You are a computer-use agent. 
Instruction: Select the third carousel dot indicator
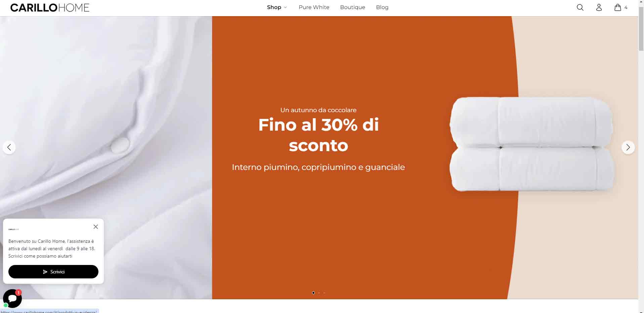324,293
